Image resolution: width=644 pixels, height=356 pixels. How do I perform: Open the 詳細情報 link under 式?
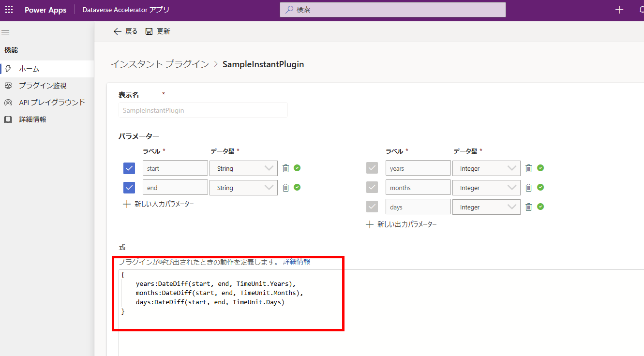(297, 262)
